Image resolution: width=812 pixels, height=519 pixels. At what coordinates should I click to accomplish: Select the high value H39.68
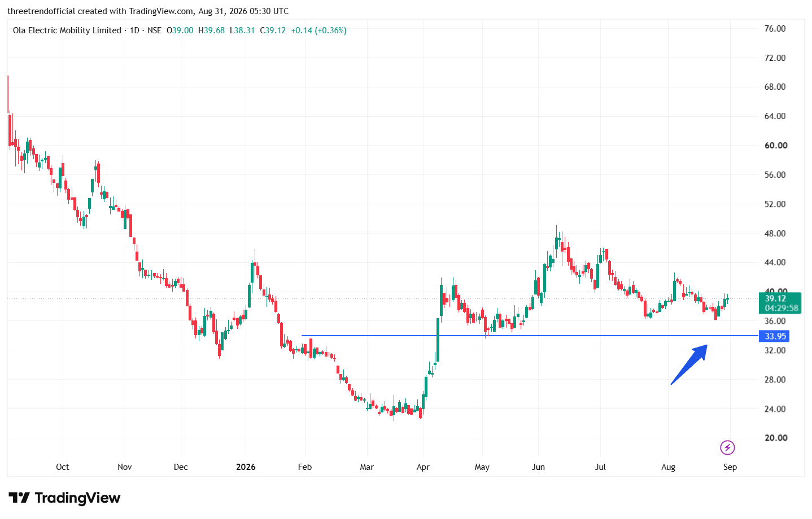pyautogui.click(x=211, y=30)
